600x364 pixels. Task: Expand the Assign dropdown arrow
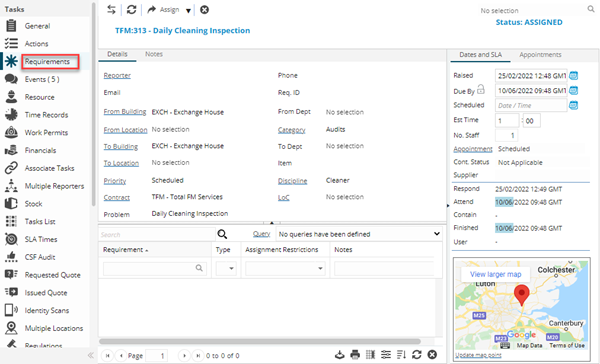coord(188,10)
